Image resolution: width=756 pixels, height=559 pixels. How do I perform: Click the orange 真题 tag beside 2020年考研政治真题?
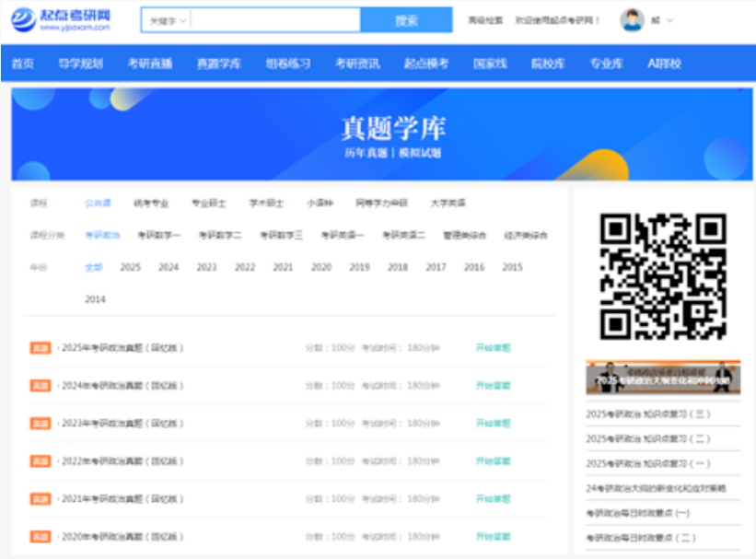(x=40, y=536)
